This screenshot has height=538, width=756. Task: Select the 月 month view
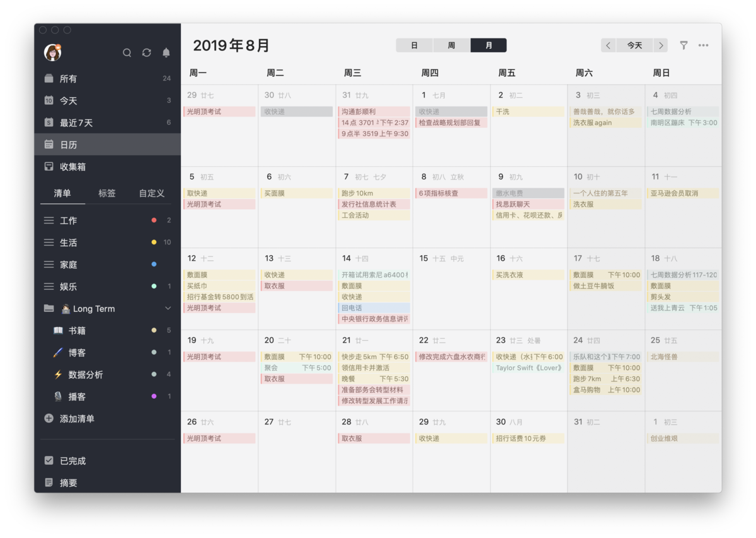tap(489, 45)
